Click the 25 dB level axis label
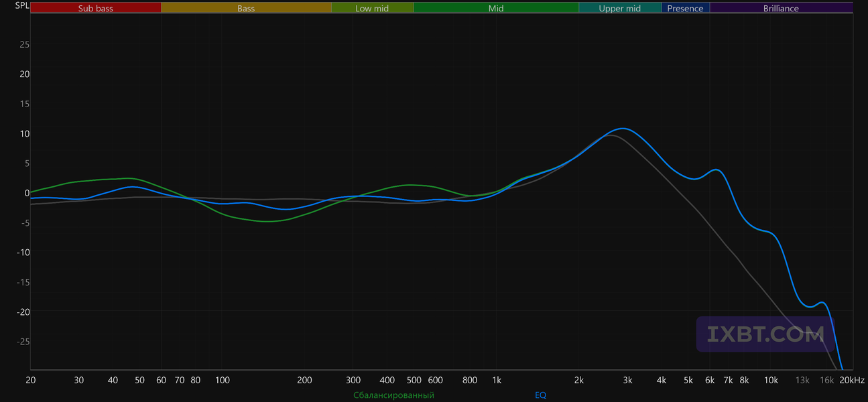This screenshot has height=402, width=868. (24, 44)
